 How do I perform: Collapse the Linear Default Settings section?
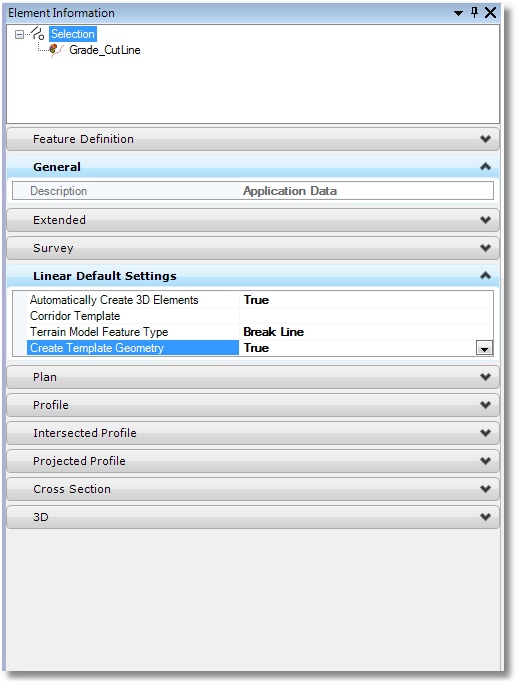point(253,276)
